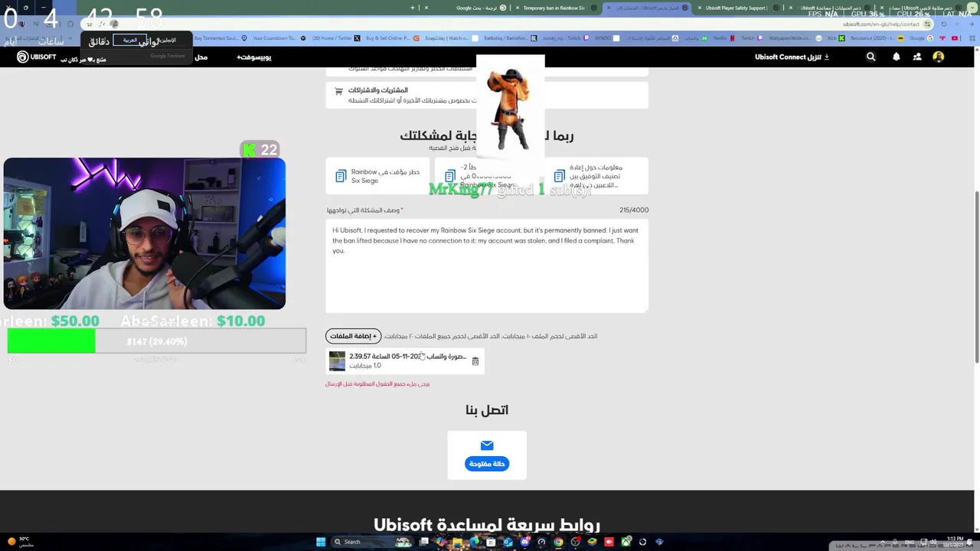The width and height of the screenshot is (980, 551).
Task: Open the user avatar profile icon
Action: 939,57
